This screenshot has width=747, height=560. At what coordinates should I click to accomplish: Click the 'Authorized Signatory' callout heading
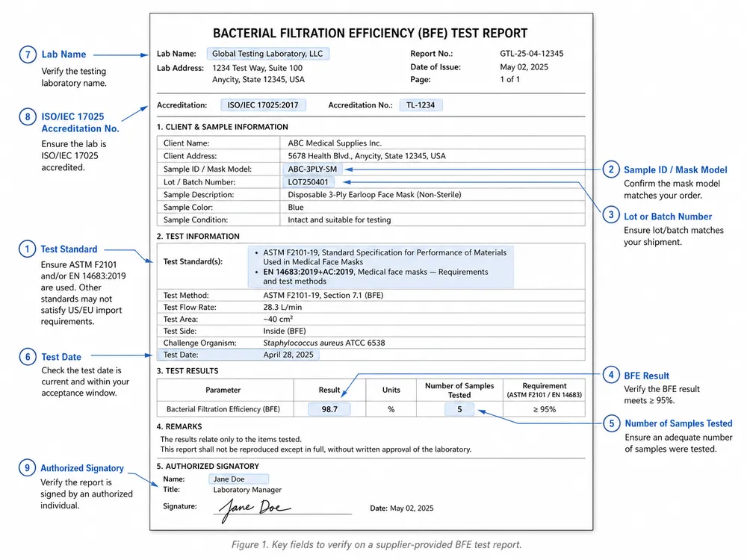coord(82,468)
